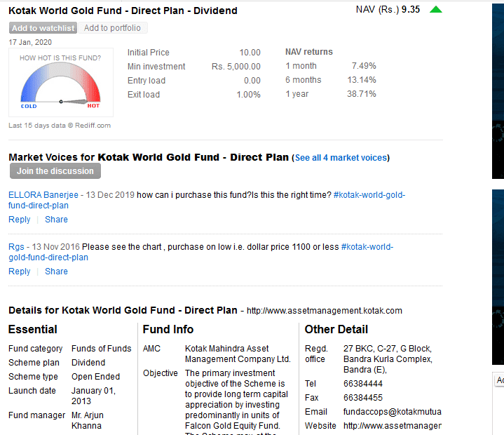Click the Fax number 66384455
Viewport: 504px width, 435px height.
point(363,398)
